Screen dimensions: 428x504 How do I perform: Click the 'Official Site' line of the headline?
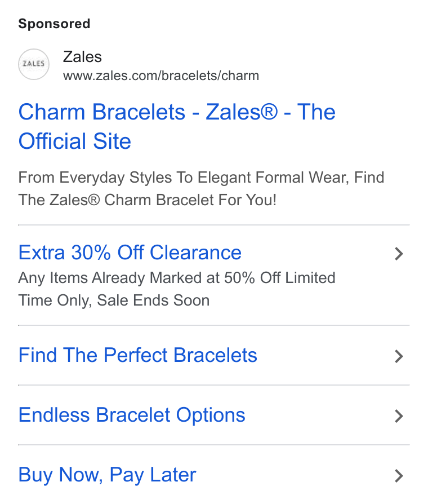pyautogui.click(x=75, y=141)
